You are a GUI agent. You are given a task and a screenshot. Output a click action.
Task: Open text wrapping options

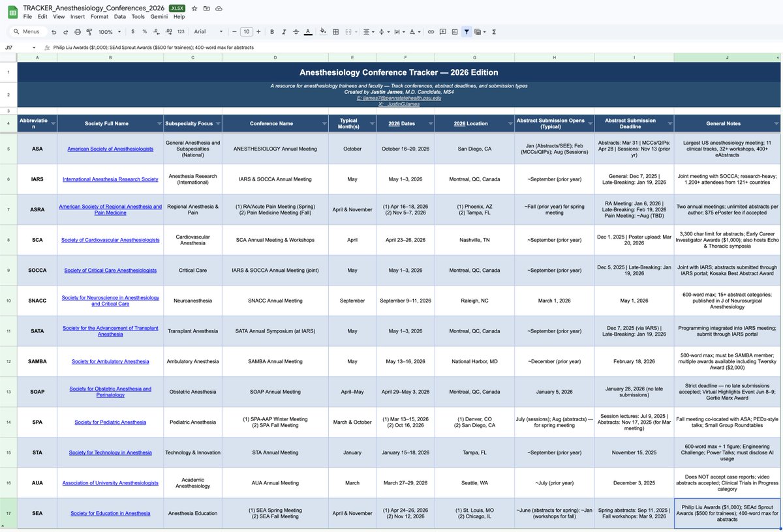pos(398,31)
